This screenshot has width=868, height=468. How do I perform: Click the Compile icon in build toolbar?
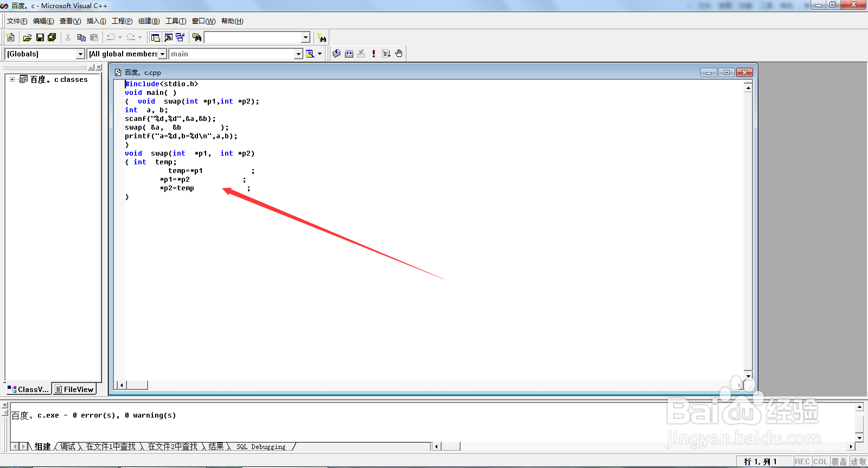click(336, 53)
